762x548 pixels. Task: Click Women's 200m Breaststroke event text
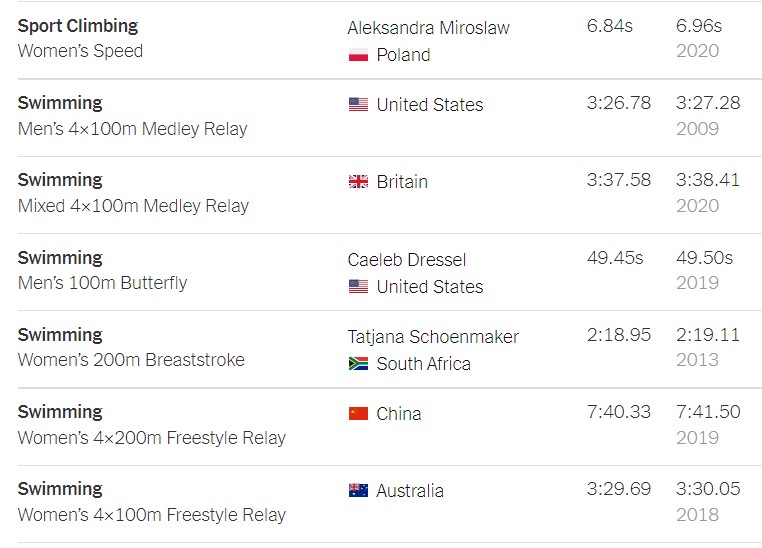[131, 360]
